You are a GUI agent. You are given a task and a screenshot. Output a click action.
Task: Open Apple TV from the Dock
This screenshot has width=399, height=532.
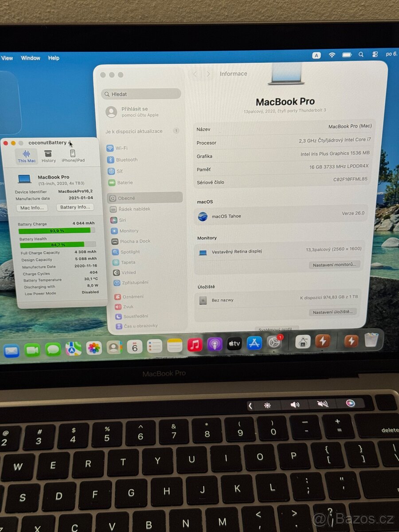pos(235,344)
